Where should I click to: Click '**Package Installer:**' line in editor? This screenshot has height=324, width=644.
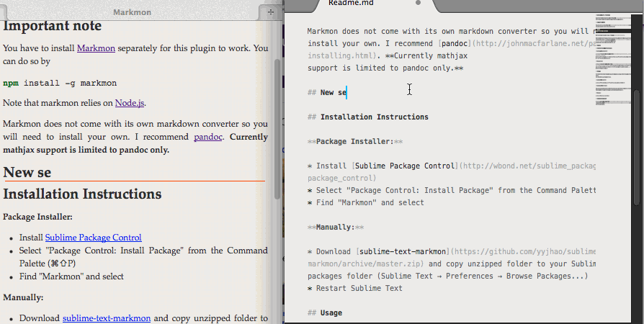pos(355,141)
